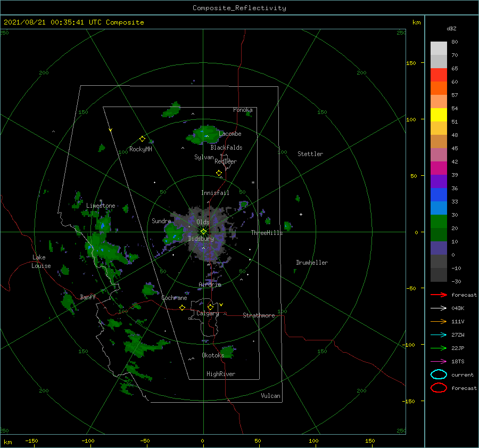Select the cyan 27ZW arrow legend icon
The height and width of the screenshot is (448, 479).
point(439,335)
